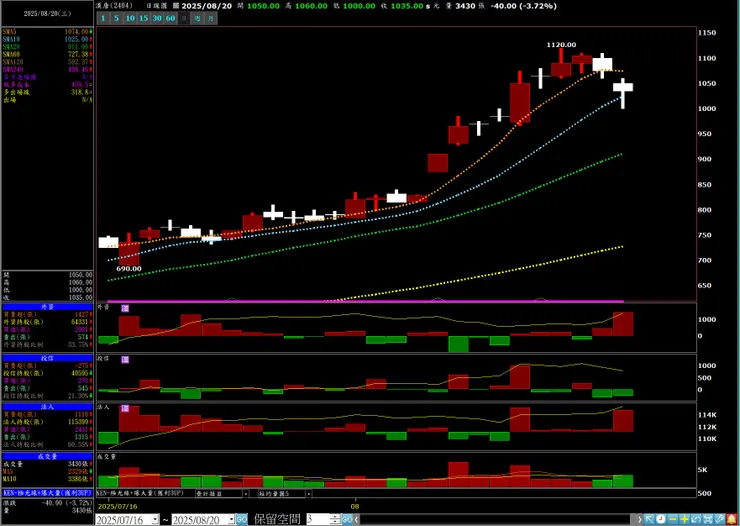Click the SMA60 value 727.38
This screenshot has width=740, height=526.
pos(78,54)
